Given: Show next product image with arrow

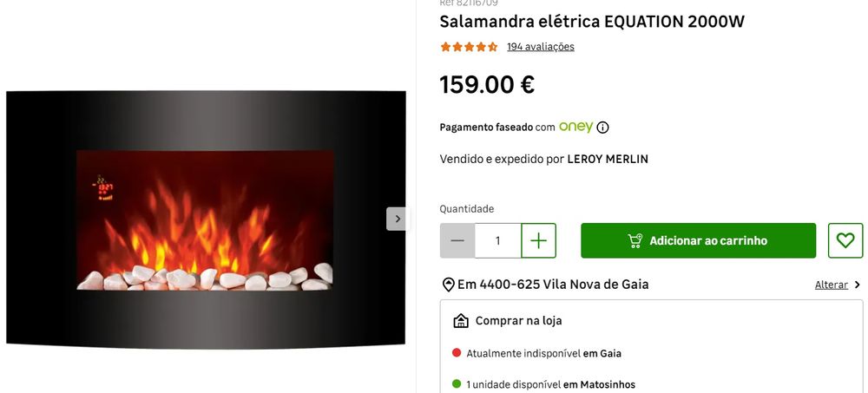Looking at the screenshot, I should point(397,219).
